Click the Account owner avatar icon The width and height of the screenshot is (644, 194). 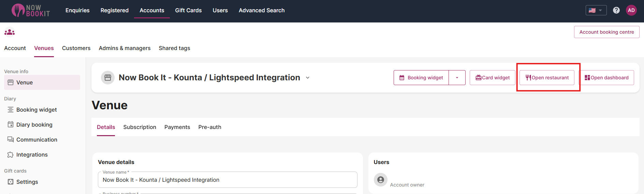pos(380,180)
